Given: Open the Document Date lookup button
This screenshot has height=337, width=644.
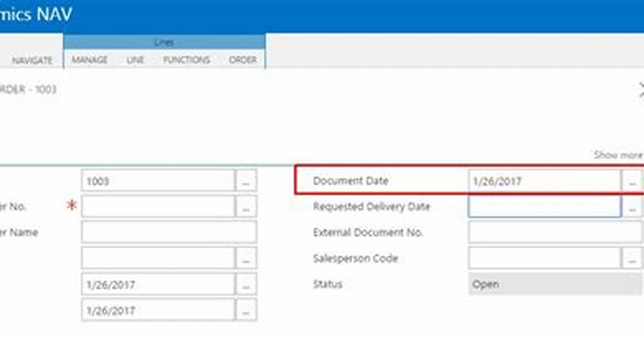Looking at the screenshot, I should pos(633,181).
